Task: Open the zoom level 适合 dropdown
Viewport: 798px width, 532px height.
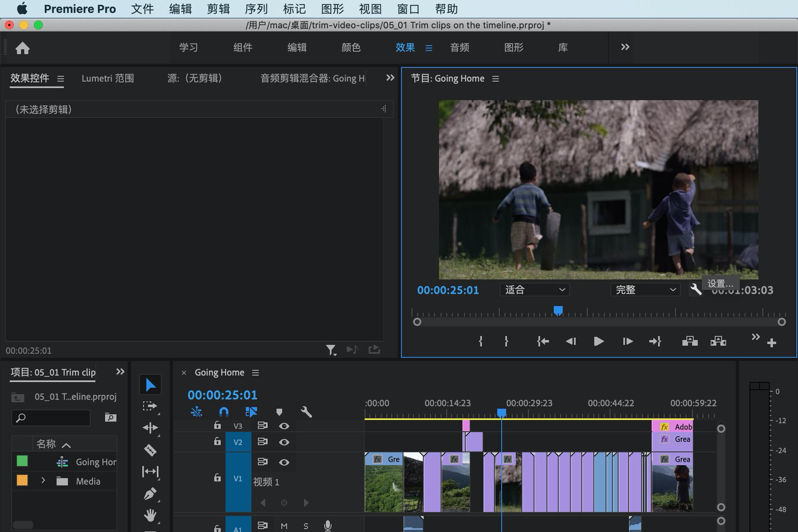Action: tap(534, 289)
